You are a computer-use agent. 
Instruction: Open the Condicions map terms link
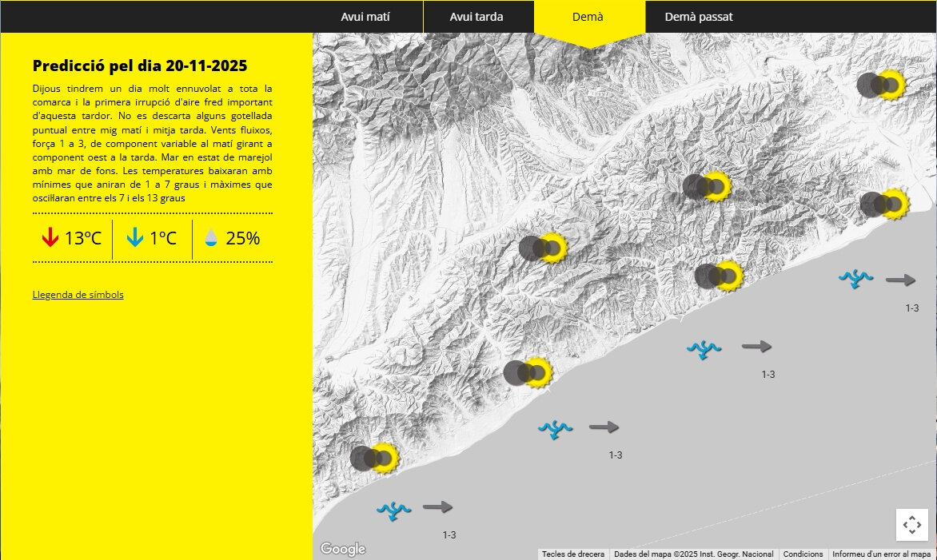(x=803, y=554)
